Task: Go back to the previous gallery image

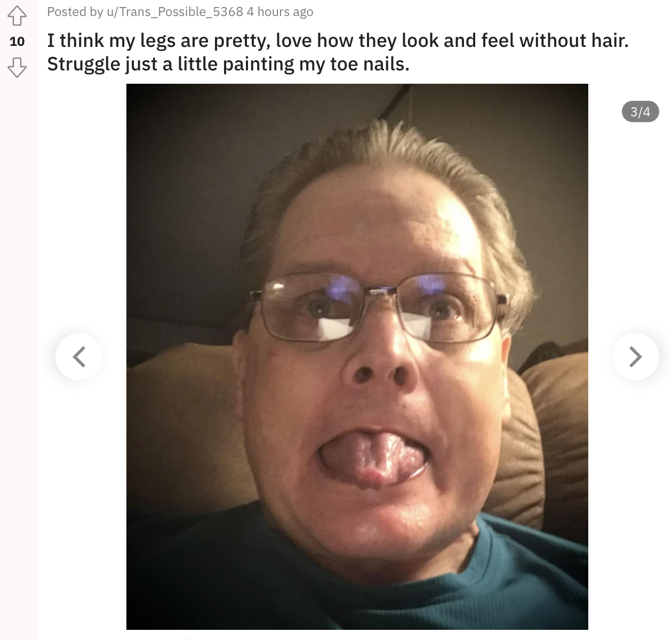Action: (79, 356)
